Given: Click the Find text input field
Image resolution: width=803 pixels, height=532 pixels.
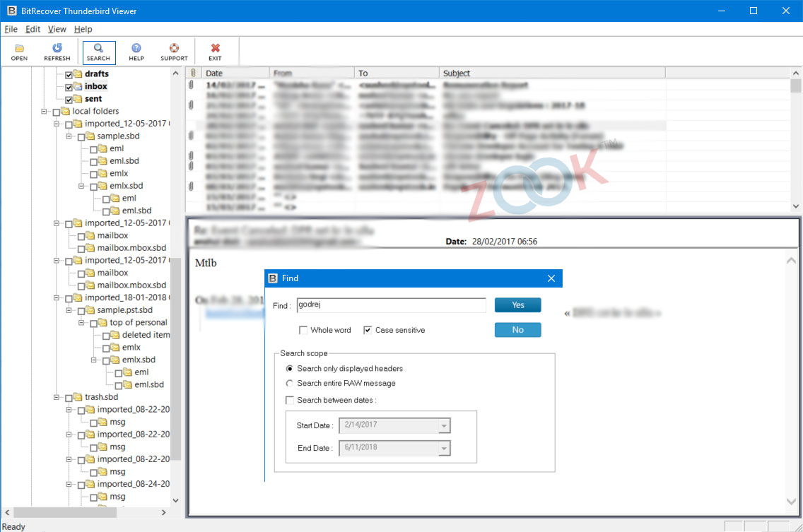Looking at the screenshot, I should coord(392,305).
